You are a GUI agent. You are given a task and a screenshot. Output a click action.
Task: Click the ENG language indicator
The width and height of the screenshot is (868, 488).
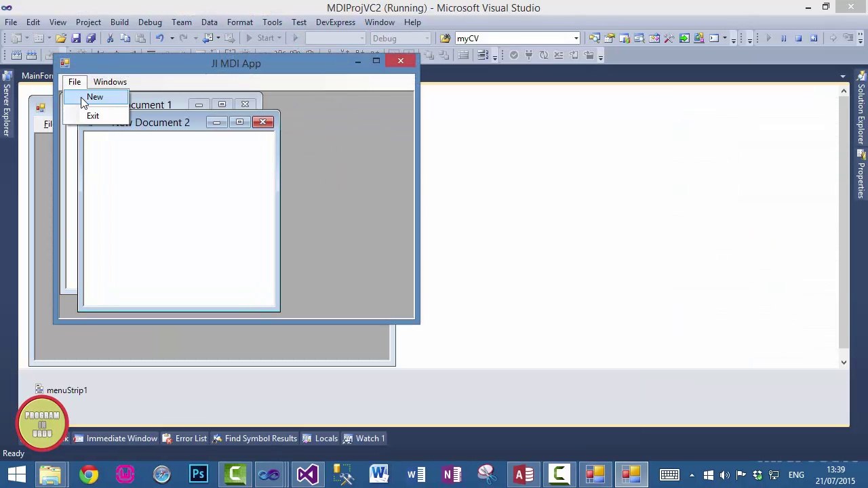click(x=796, y=475)
